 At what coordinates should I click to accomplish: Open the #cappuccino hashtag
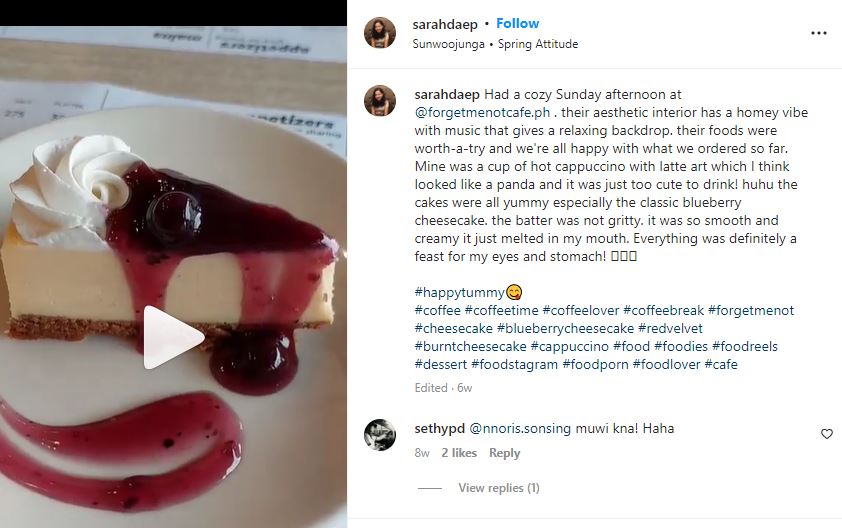point(569,346)
